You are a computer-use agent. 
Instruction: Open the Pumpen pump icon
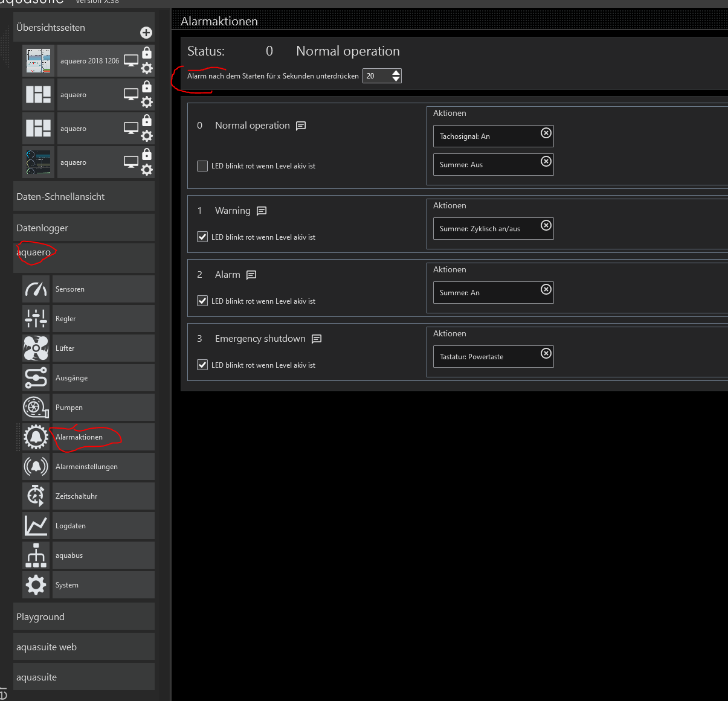[36, 408]
